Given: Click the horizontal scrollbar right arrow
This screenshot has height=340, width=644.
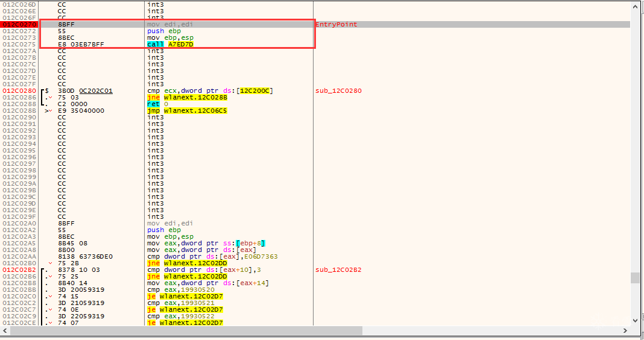Looking at the screenshot, I should pos(625,330).
